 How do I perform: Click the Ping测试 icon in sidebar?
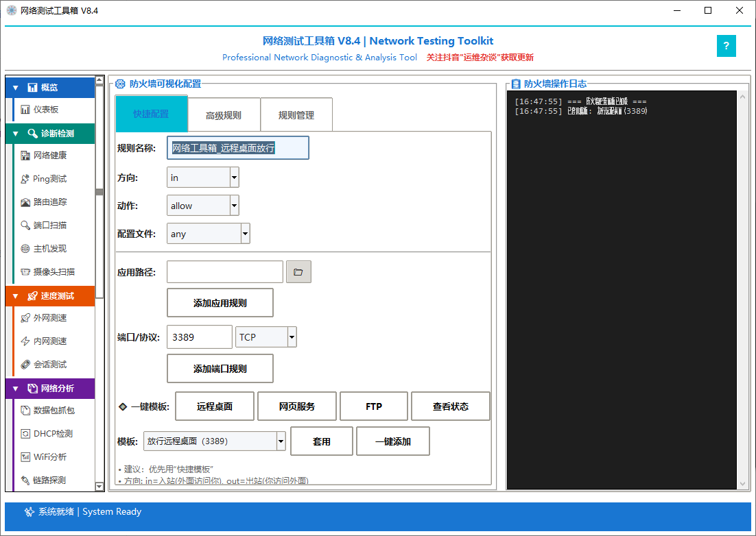(25, 179)
